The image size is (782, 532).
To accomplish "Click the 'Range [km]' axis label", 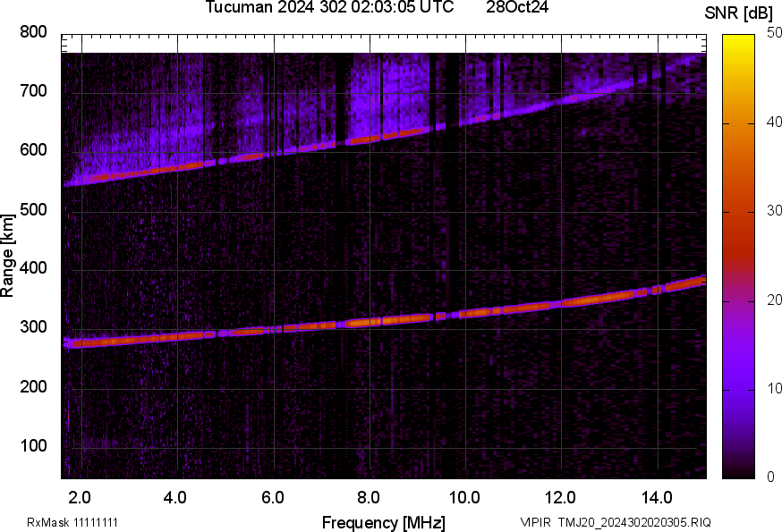I will [x=7, y=256].
